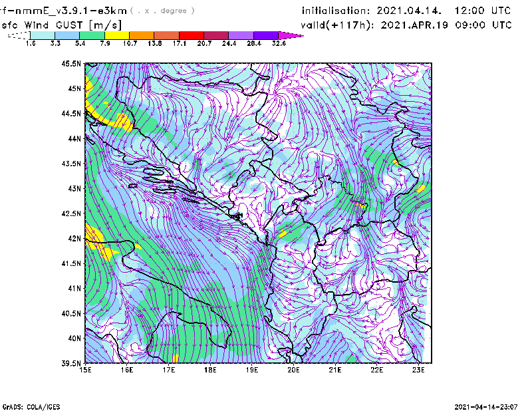
Task: Select the orange 10.7–13.8 legend swatch
Action: 142,35
